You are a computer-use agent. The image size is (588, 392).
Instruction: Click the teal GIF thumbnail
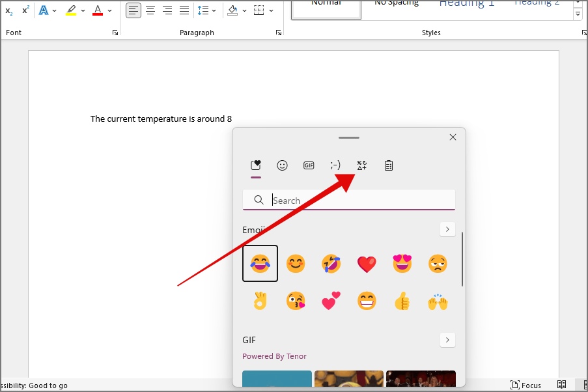(x=277, y=378)
